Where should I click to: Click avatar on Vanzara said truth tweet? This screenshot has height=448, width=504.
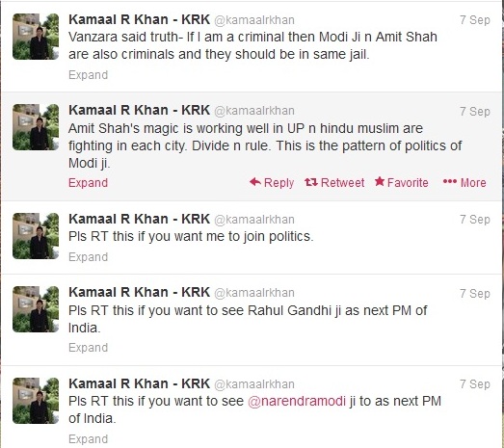36,37
